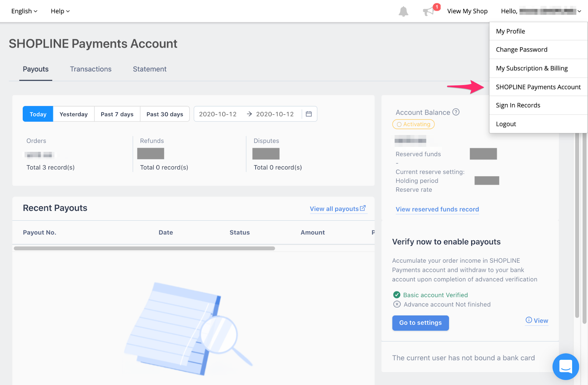Click bank card not bound notice
Image resolution: width=588 pixels, height=385 pixels.
click(463, 358)
